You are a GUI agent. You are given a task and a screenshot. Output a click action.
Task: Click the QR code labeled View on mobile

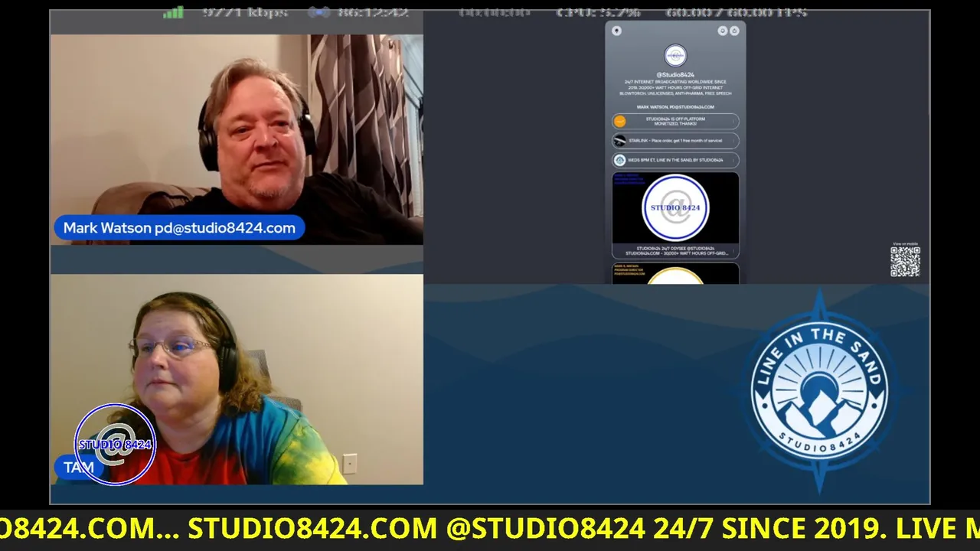(905, 261)
